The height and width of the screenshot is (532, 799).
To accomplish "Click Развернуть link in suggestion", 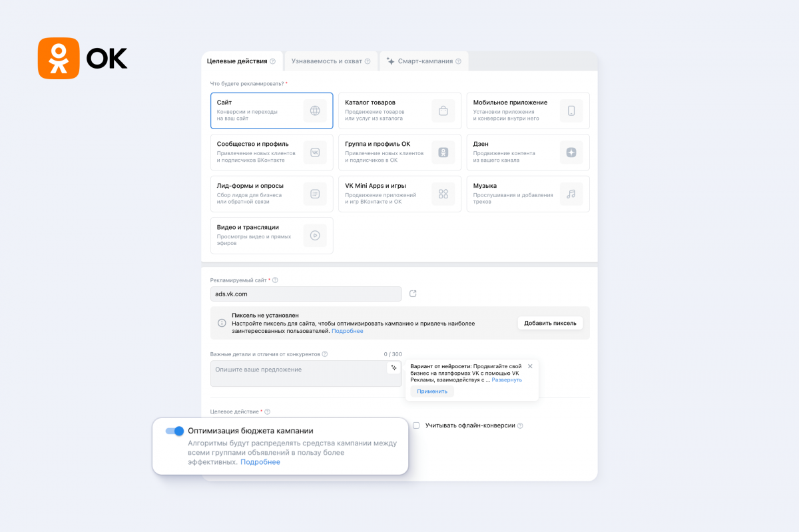I will 507,380.
